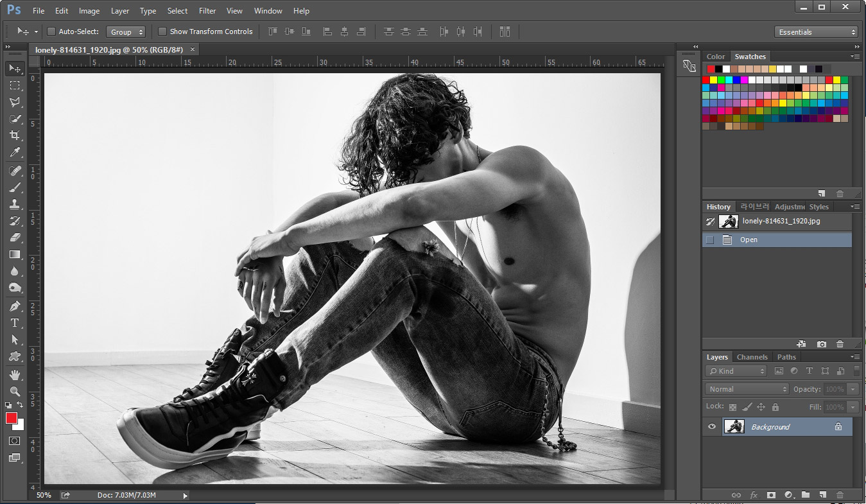Open the Essentials workspace dropdown

click(x=816, y=32)
